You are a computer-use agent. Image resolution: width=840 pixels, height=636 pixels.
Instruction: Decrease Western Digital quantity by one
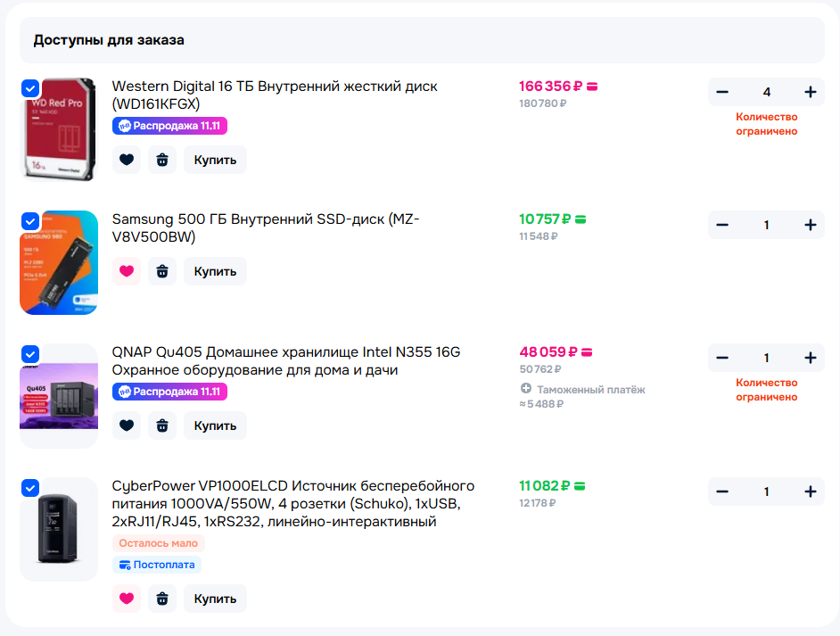(x=722, y=92)
